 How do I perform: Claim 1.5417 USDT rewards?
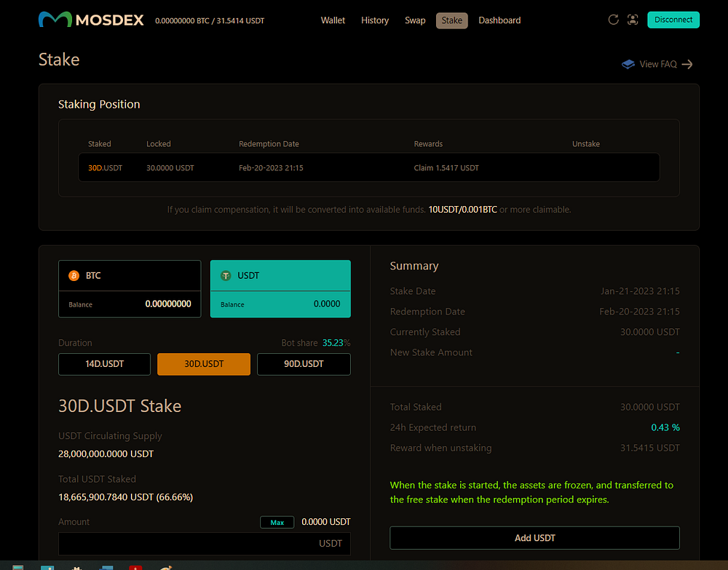446,168
